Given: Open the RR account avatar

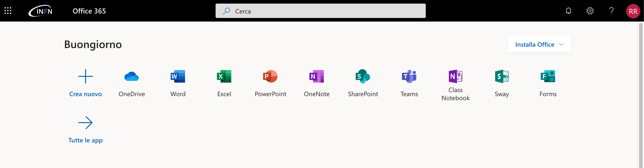Looking at the screenshot, I should click(633, 11).
